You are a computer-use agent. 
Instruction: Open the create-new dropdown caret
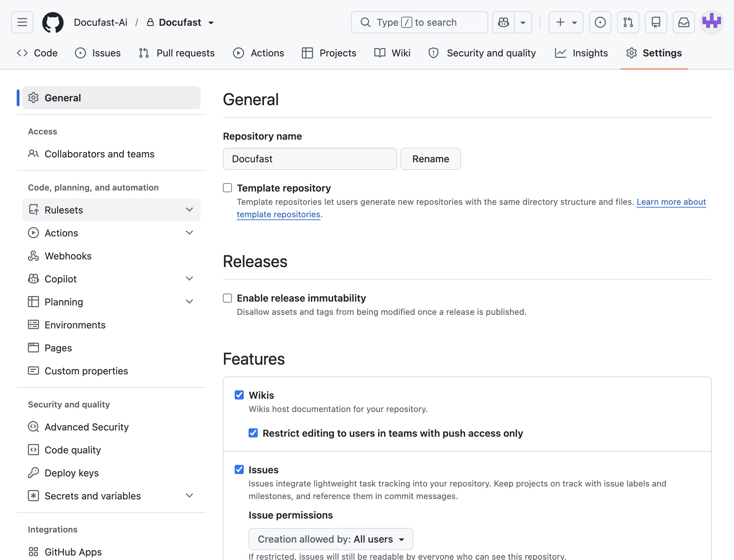575,23
